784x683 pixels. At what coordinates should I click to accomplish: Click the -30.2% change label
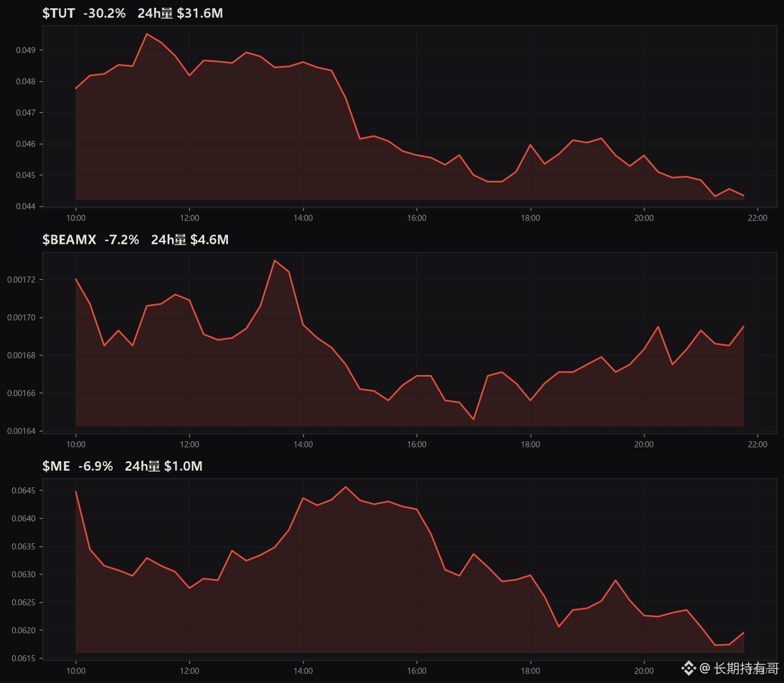105,13
